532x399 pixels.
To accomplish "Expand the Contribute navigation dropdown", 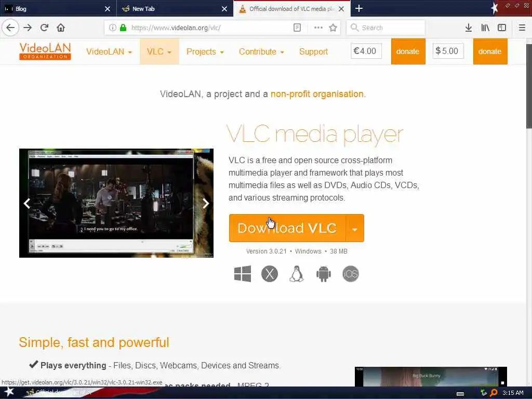I will (x=261, y=51).
